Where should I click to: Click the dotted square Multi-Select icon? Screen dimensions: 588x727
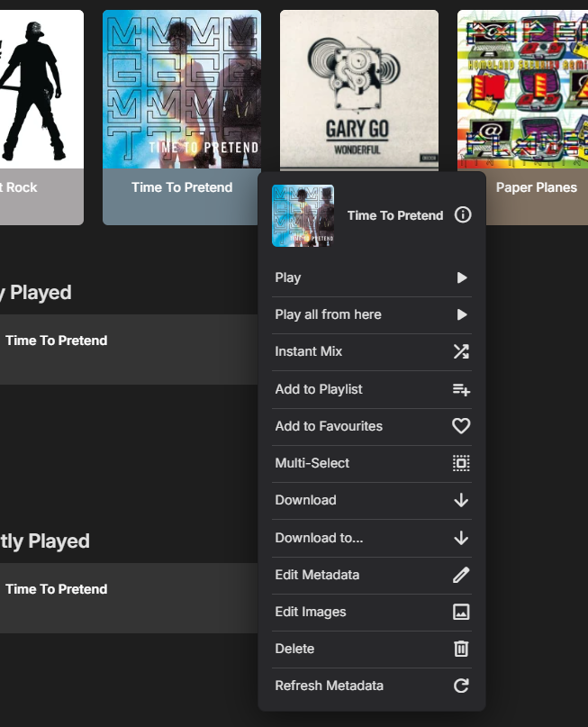click(x=461, y=463)
